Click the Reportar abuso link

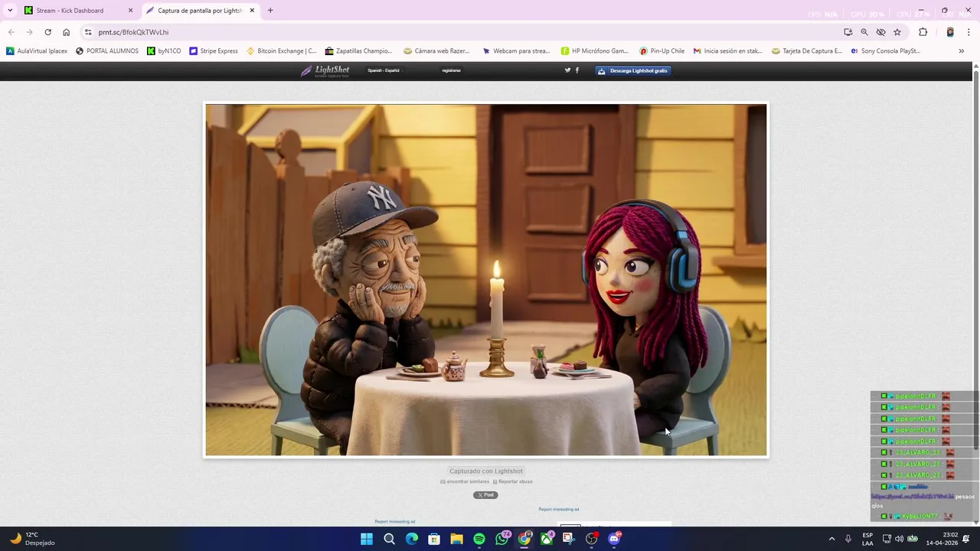coord(513,482)
